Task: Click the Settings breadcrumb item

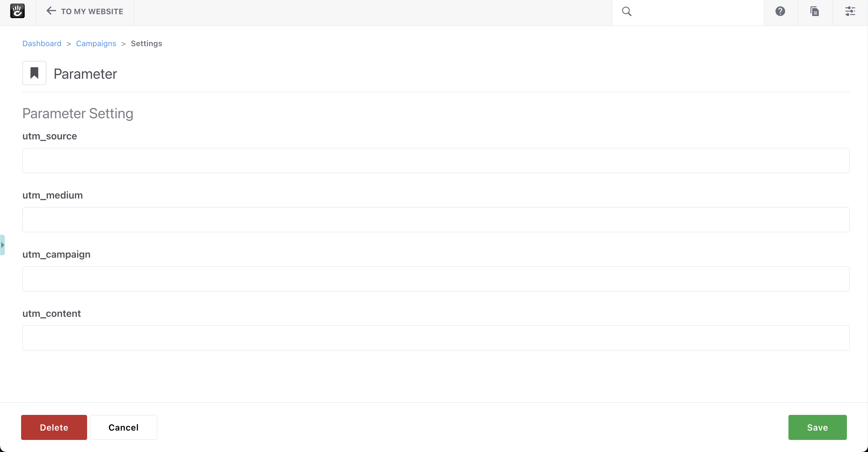Action: [146, 43]
